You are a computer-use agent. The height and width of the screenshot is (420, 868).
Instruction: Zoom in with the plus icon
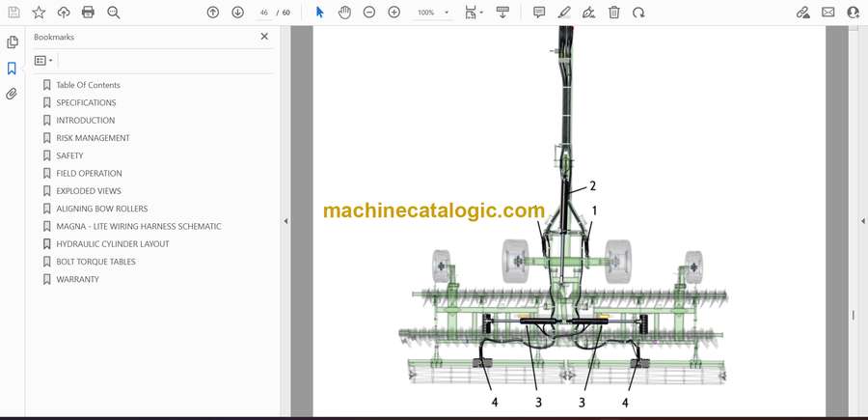click(393, 13)
